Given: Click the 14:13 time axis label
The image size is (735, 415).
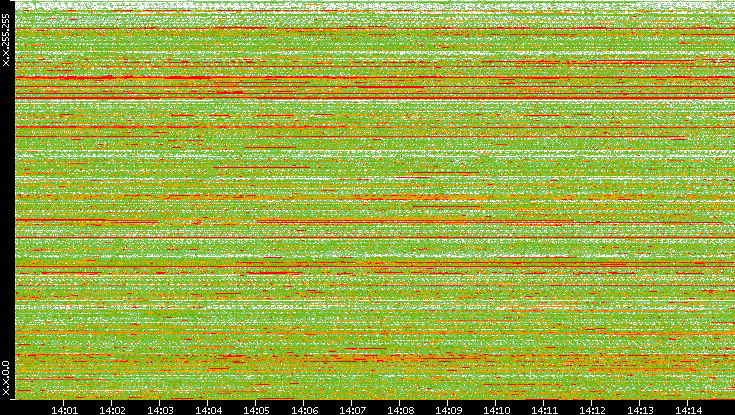Looking at the screenshot, I should click(x=640, y=410).
